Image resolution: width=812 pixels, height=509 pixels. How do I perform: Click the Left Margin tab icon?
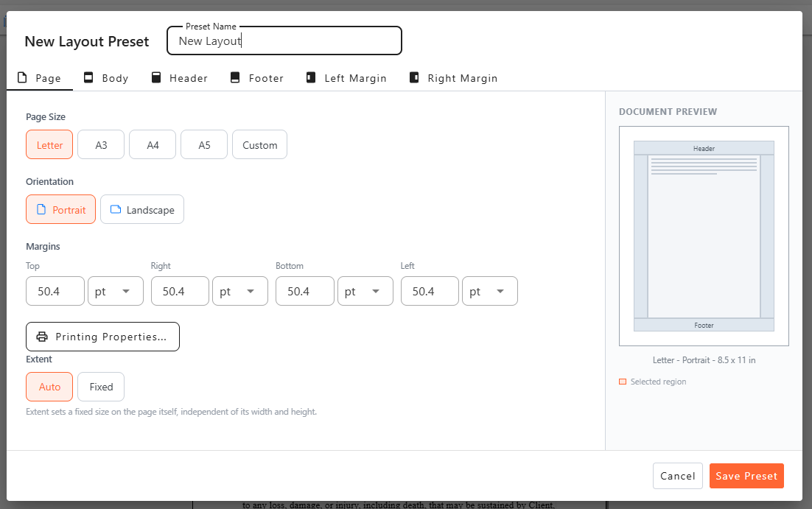click(x=311, y=77)
